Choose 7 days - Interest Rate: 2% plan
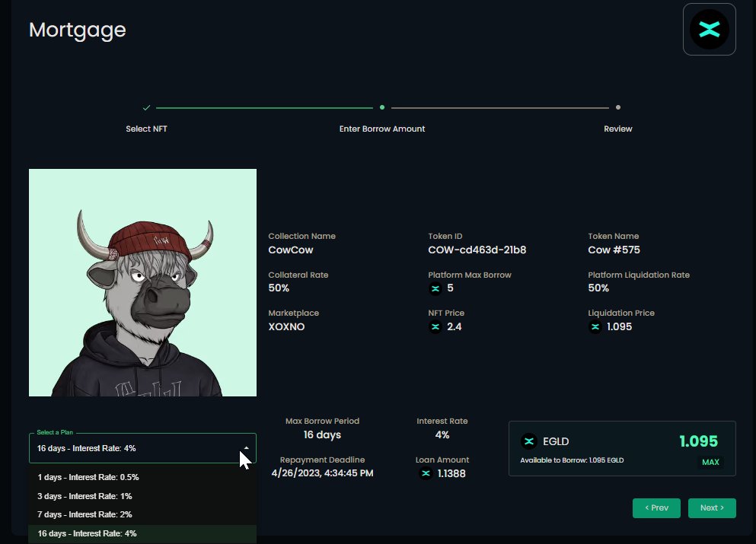Image resolution: width=756 pixels, height=544 pixels. pyautogui.click(x=142, y=514)
